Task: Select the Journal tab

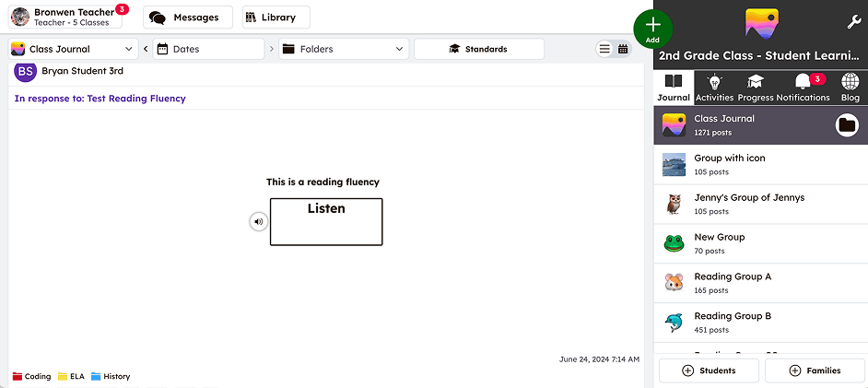Action: [674, 87]
